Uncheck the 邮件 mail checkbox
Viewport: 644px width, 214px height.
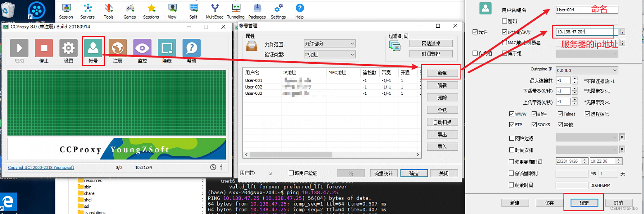click(x=535, y=114)
